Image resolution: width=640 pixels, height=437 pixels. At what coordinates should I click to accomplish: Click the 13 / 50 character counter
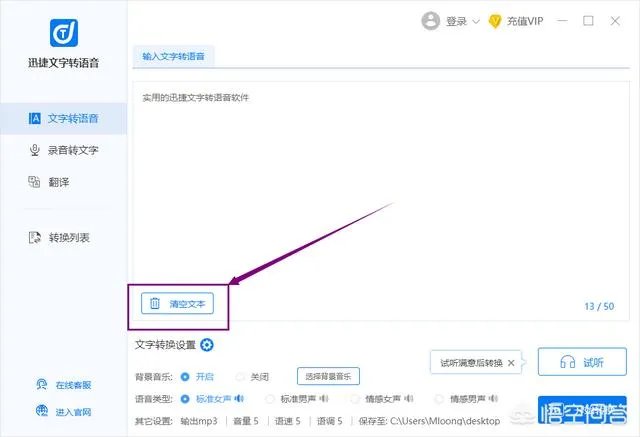pos(599,306)
